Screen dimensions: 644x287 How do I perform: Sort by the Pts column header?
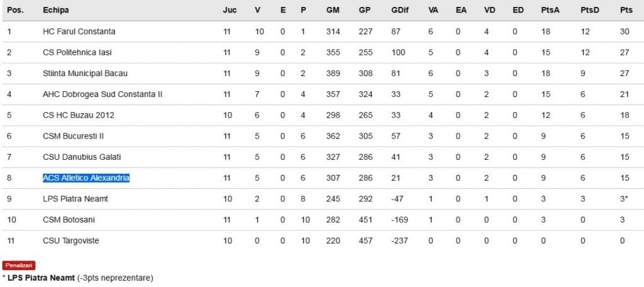(626, 11)
